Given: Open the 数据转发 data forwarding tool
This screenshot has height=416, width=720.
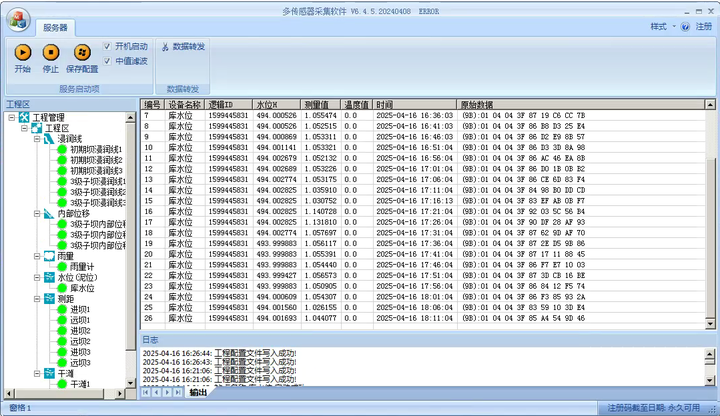Looking at the screenshot, I should [183, 46].
